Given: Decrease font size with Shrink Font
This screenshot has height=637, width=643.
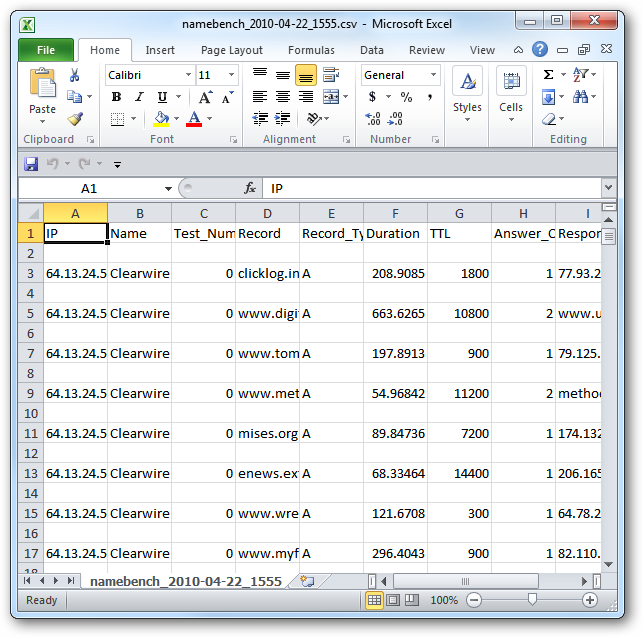Looking at the screenshot, I should pos(228,97).
